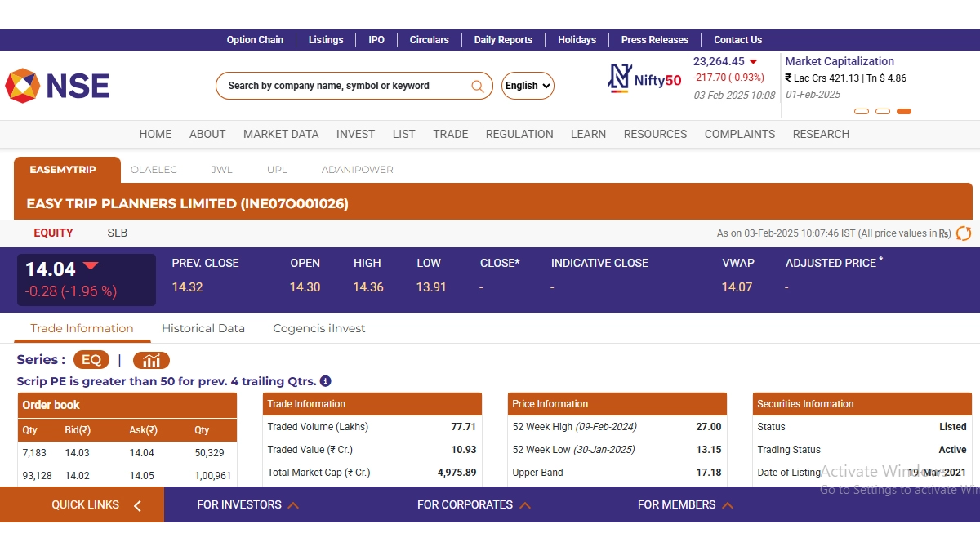Switch to the Historical Data tab
The width and height of the screenshot is (980, 551).
203,328
